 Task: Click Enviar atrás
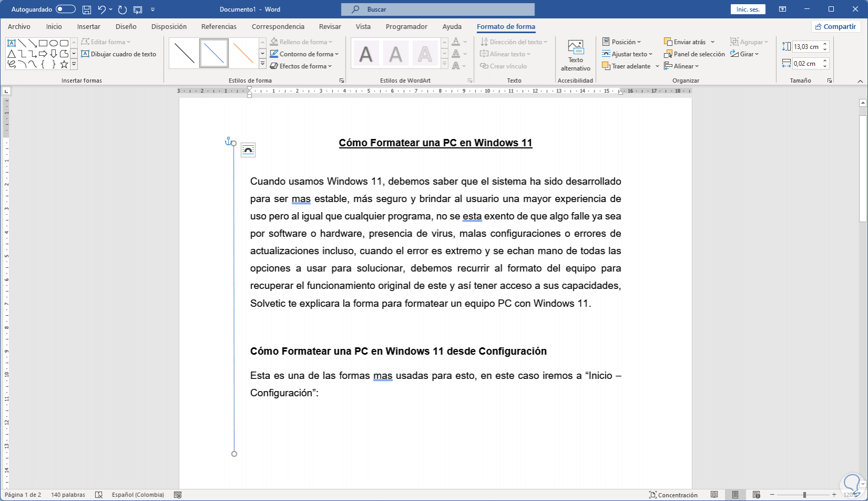685,42
